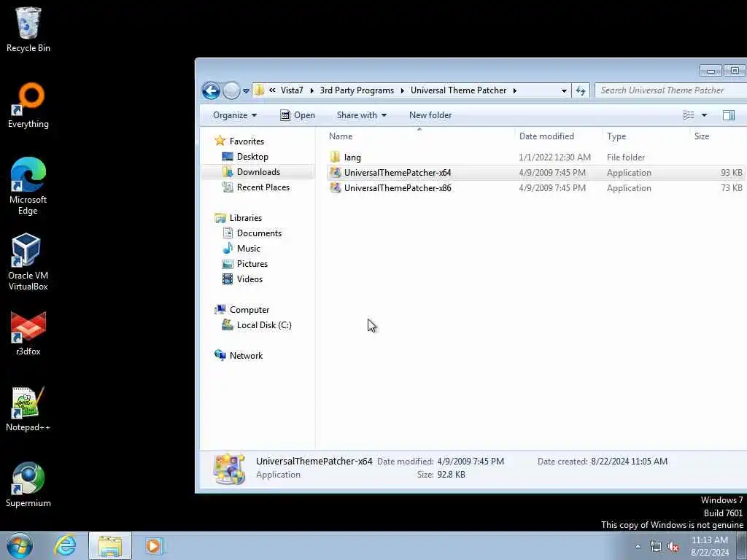The height and width of the screenshot is (560, 747).
Task: Toggle the preview pane icon
Action: (729, 115)
